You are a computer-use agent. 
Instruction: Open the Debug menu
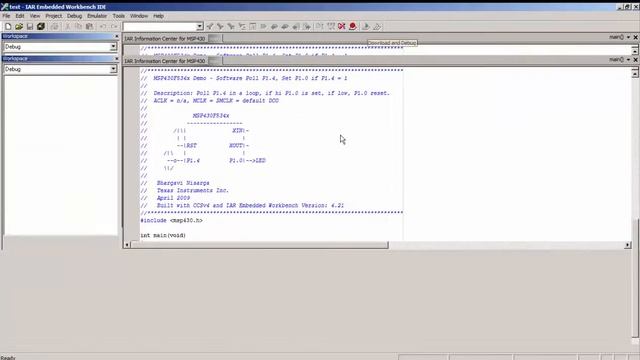pyautogui.click(x=74, y=16)
